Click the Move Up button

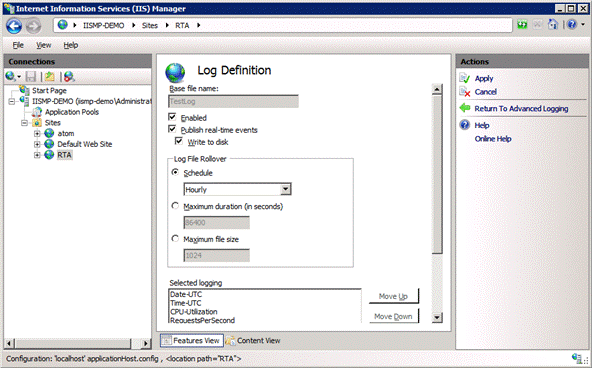(393, 296)
